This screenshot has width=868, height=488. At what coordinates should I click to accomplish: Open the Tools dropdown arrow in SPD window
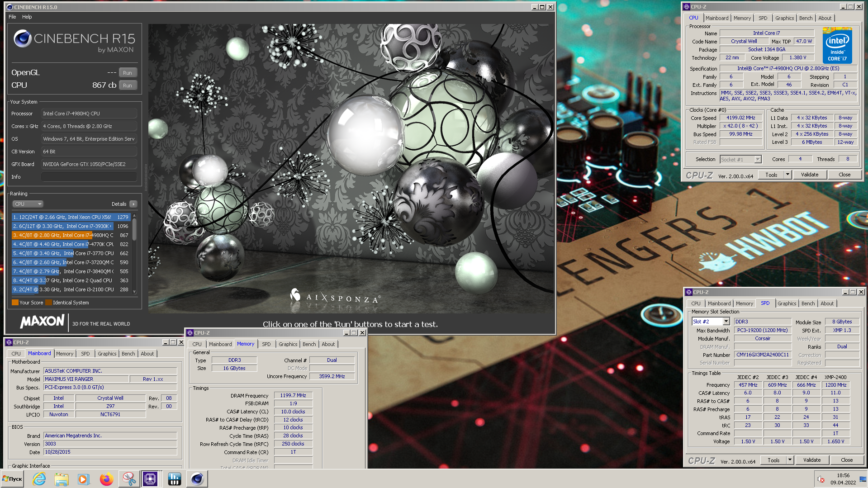point(790,460)
